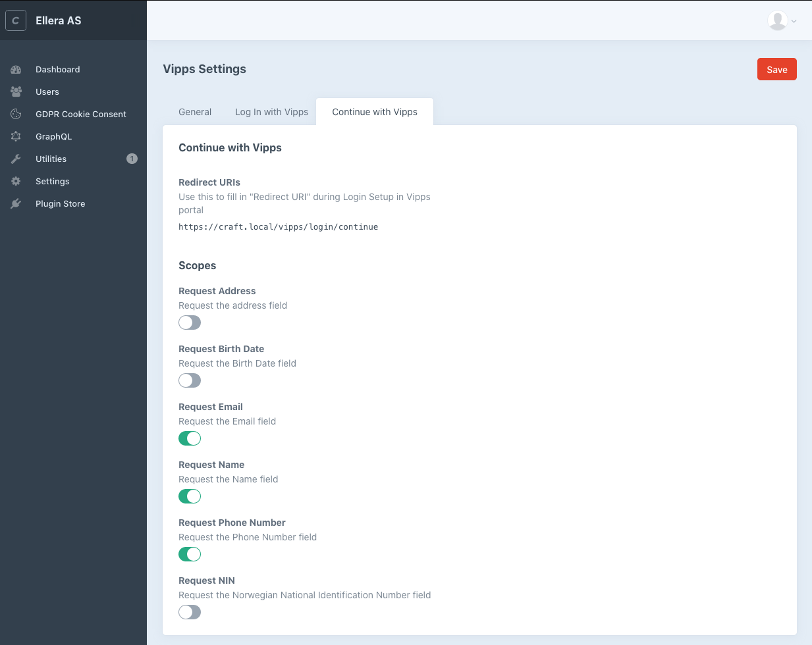
Task: Click the Request Name label
Action: pyautogui.click(x=211, y=465)
